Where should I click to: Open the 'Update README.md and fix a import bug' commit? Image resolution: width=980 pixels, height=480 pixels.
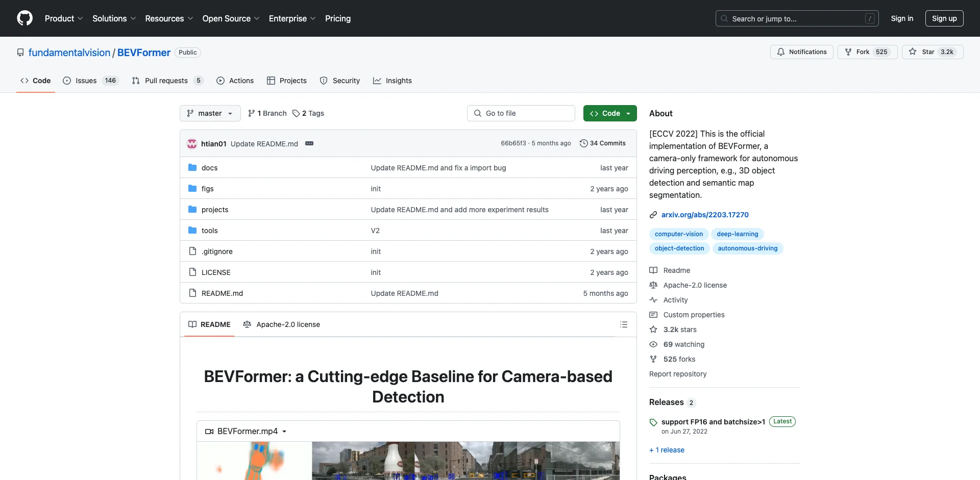click(438, 168)
